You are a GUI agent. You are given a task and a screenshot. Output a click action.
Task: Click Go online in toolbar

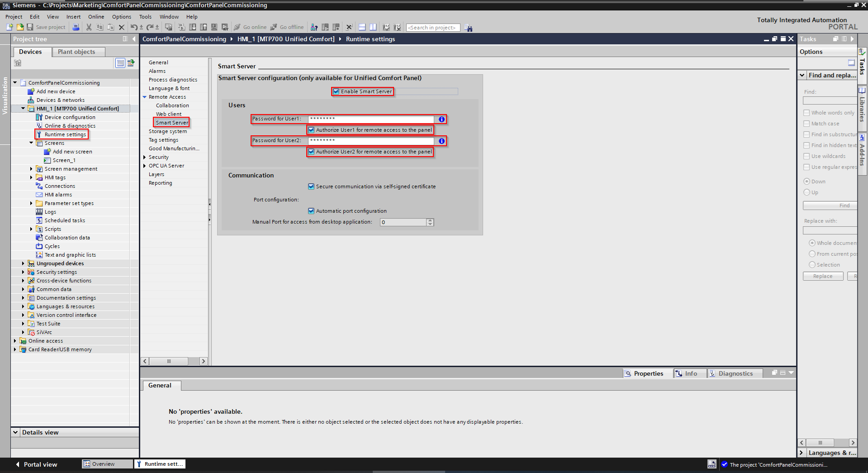250,27
